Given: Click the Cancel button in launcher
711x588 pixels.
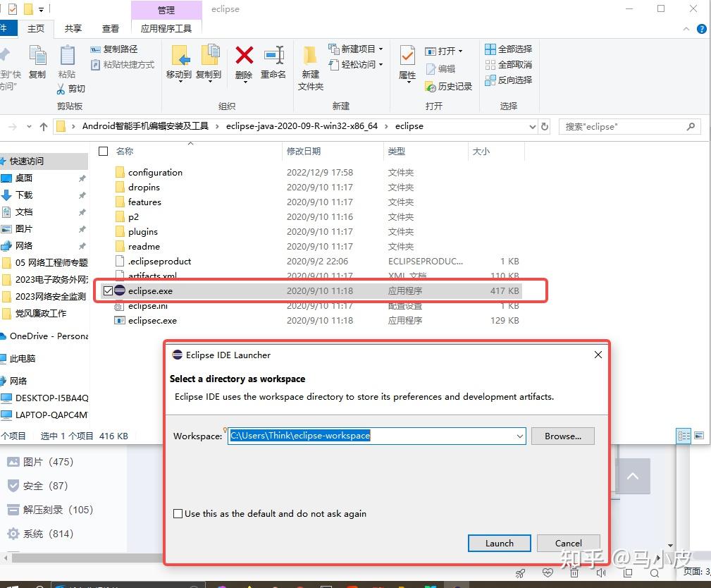Looking at the screenshot, I should (568, 543).
